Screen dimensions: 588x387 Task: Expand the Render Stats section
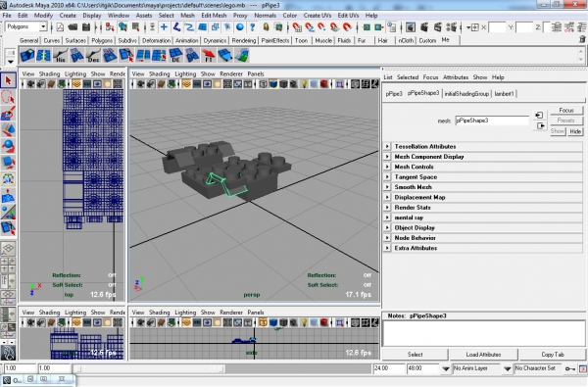click(x=387, y=207)
